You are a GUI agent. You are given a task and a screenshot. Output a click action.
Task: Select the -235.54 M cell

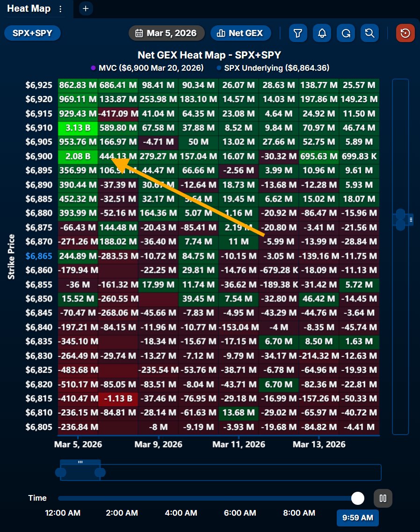click(158, 370)
